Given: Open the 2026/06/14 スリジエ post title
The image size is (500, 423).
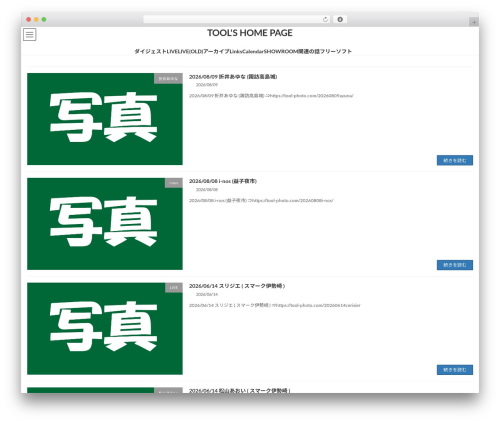Looking at the screenshot, I should (x=237, y=286).
